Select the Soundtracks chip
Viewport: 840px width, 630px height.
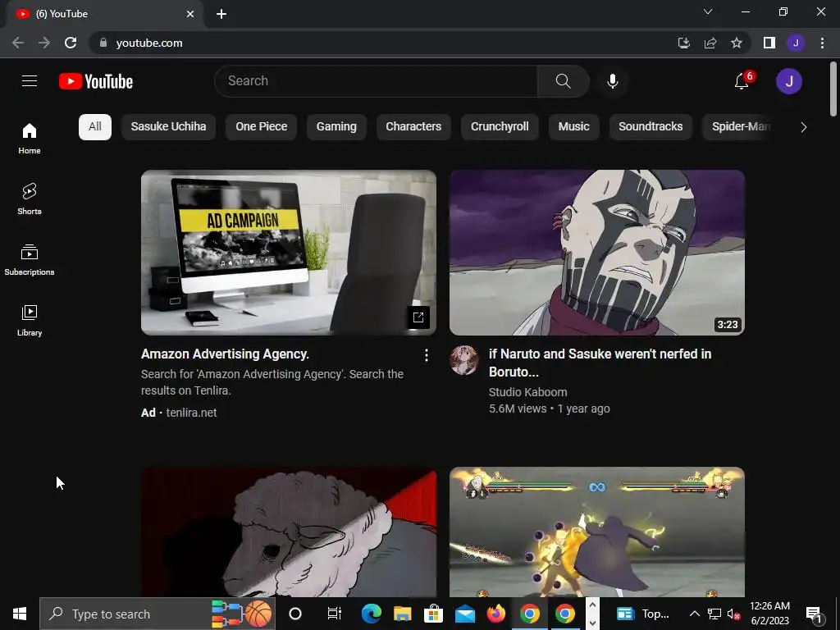(x=651, y=127)
